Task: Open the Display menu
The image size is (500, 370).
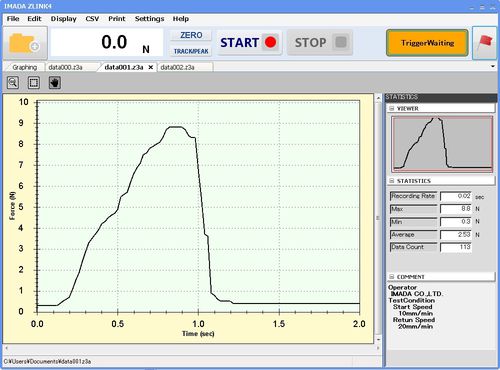Action: coord(63,19)
